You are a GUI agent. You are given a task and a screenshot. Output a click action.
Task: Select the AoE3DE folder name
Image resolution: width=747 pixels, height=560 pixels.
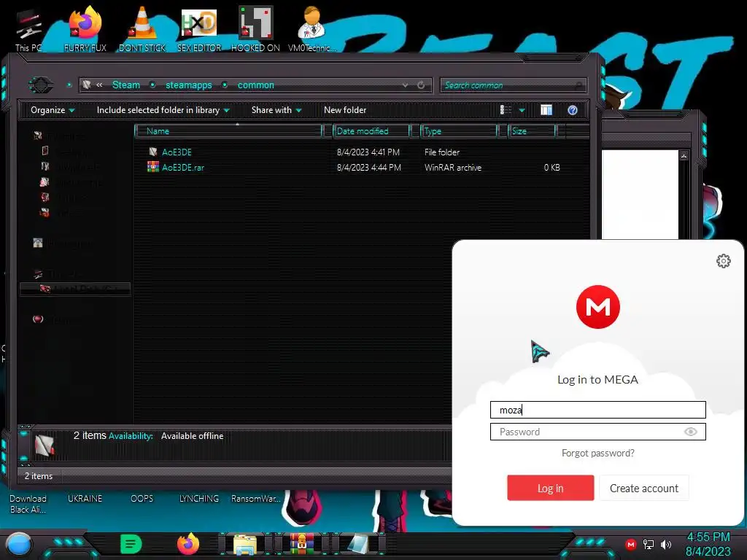[x=177, y=152]
